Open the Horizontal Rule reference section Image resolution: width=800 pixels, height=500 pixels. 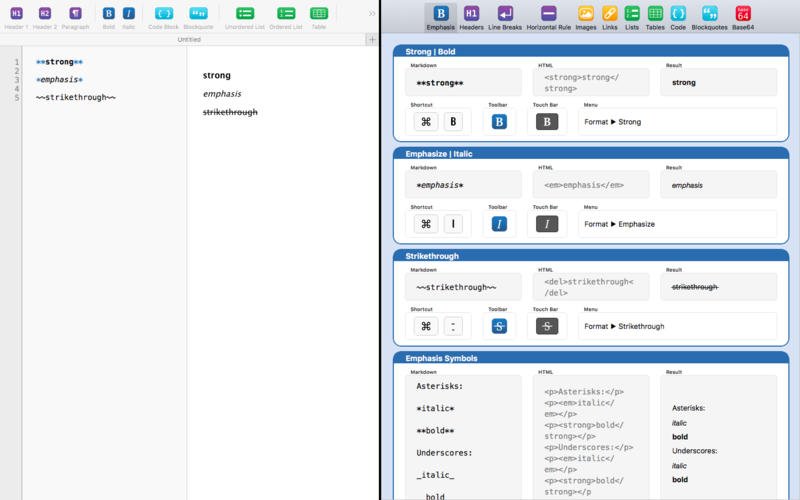549,14
